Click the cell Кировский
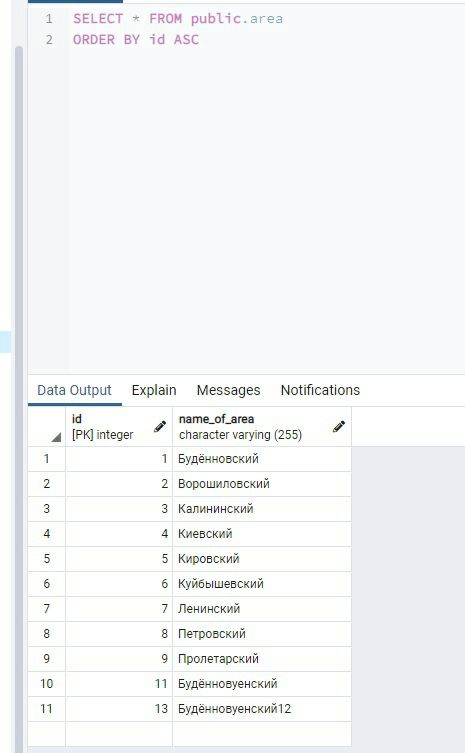The height and width of the screenshot is (753, 465). pyautogui.click(x=262, y=559)
